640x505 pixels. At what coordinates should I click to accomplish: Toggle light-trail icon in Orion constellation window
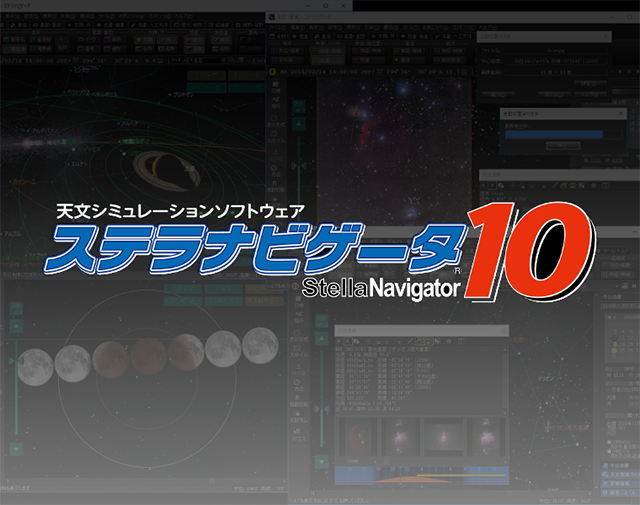point(298,416)
